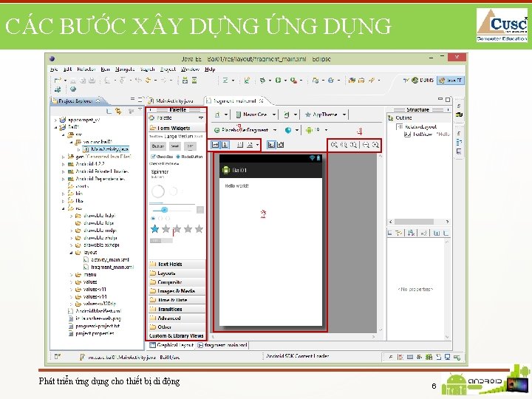Toggle the show layout bounds button
The width and height of the screenshot is (532, 399).
(x=270, y=145)
